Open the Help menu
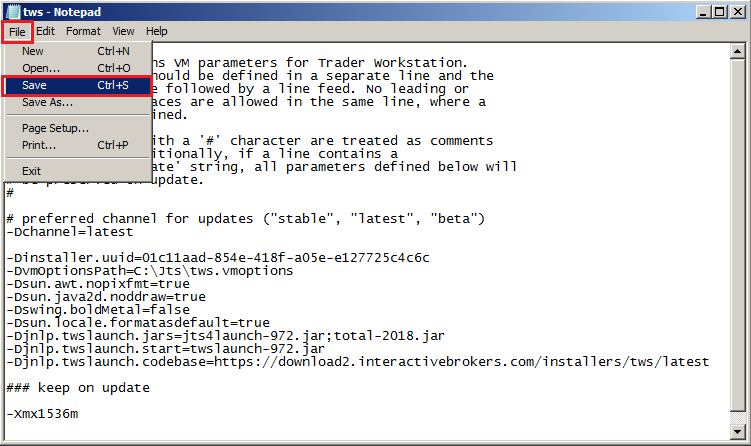Screen dimensions: 751x446 (x=157, y=31)
